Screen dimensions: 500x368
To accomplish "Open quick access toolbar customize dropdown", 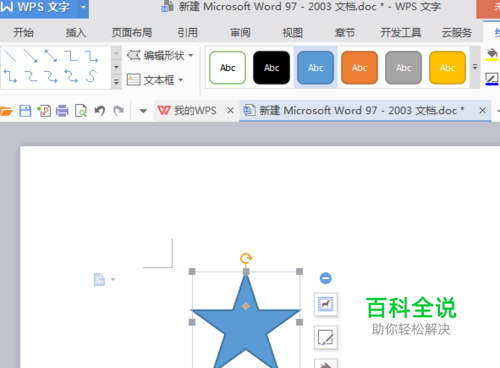I will click(143, 111).
